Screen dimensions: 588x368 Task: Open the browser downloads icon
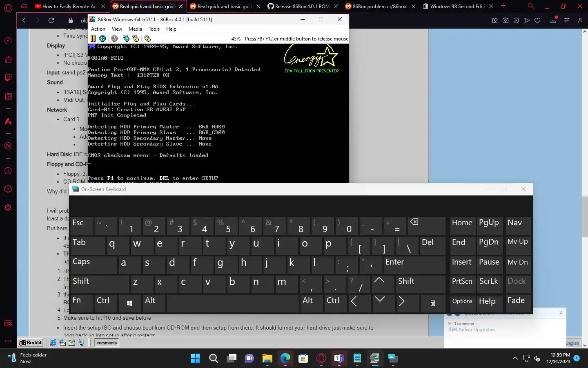(553, 20)
